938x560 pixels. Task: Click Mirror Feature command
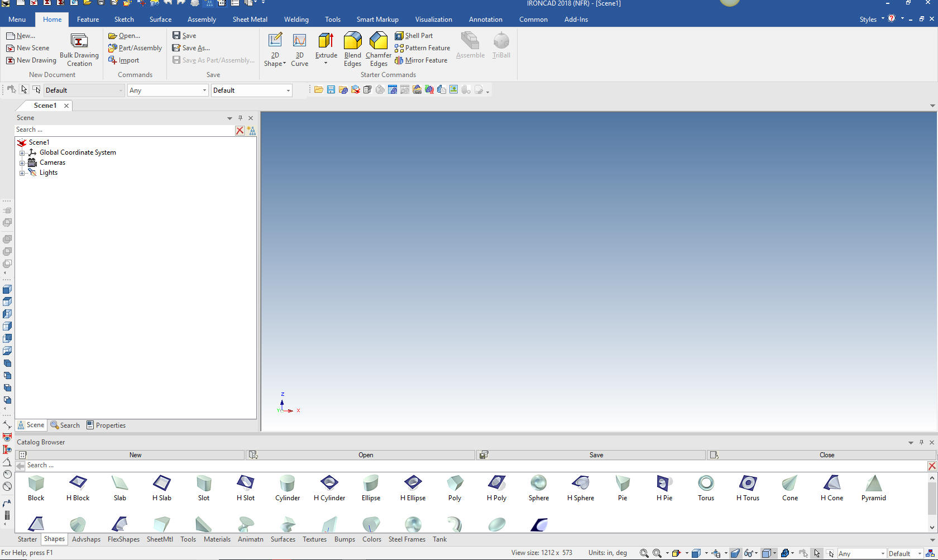421,60
